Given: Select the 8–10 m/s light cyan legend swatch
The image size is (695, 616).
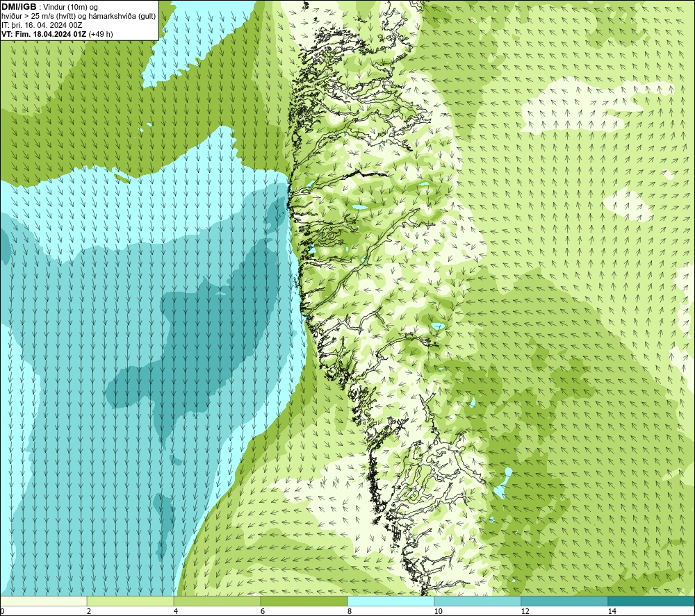Looking at the screenshot, I should click(391, 601).
